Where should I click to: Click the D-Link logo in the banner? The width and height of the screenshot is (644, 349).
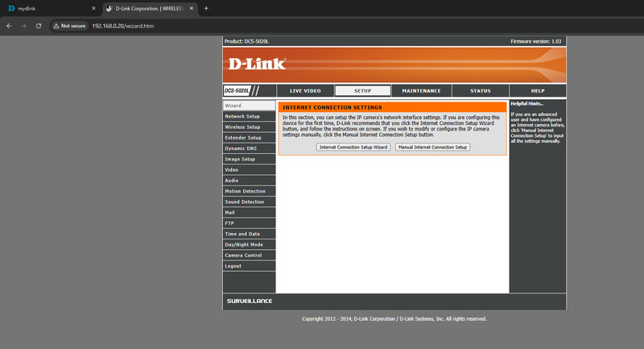(257, 64)
